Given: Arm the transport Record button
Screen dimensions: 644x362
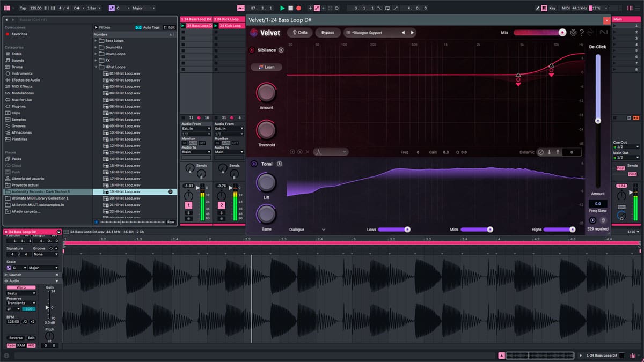Looking at the screenshot, I should (x=298, y=8).
